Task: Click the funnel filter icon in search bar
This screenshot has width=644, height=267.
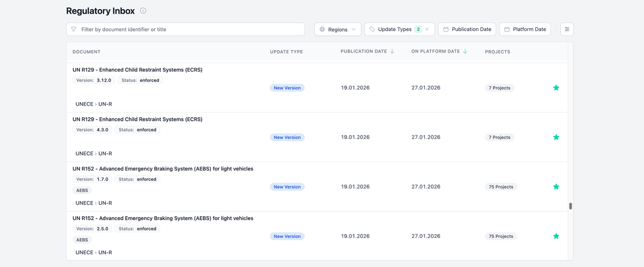Action: pos(74,29)
